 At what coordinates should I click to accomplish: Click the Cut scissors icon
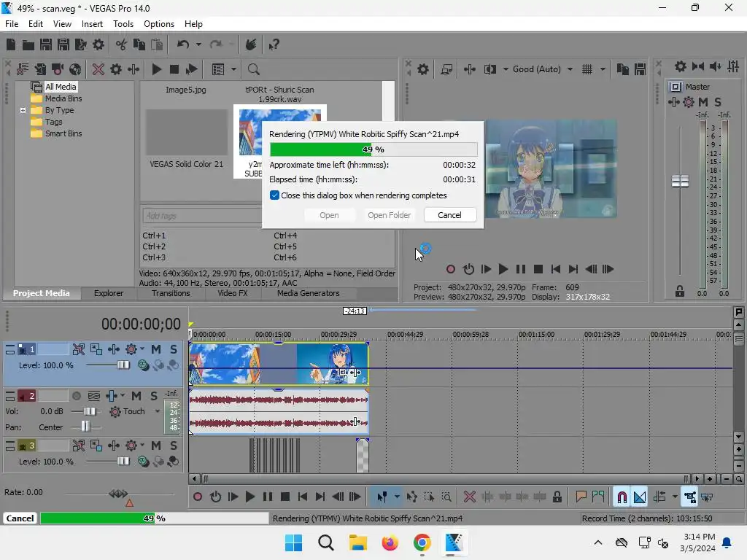pos(122,44)
